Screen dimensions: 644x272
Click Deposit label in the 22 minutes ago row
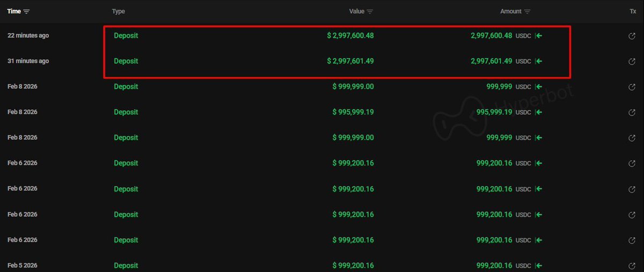tap(126, 35)
